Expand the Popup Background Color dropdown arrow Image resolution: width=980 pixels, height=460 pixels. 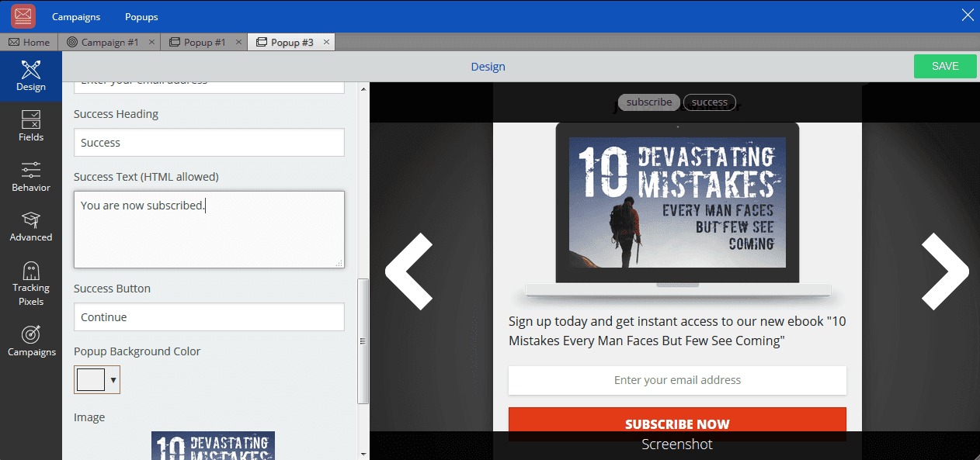(113, 380)
